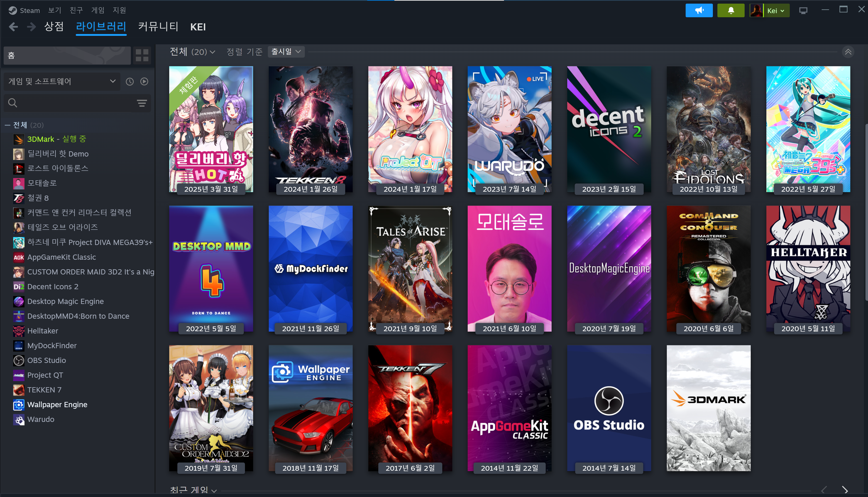The height and width of the screenshot is (497, 868).
Task: Toggle sort by recent activity clock icon
Action: 130,82
